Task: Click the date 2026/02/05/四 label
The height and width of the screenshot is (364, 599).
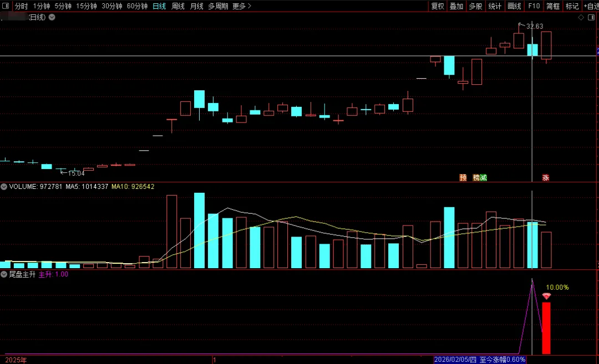Action: 455,360
